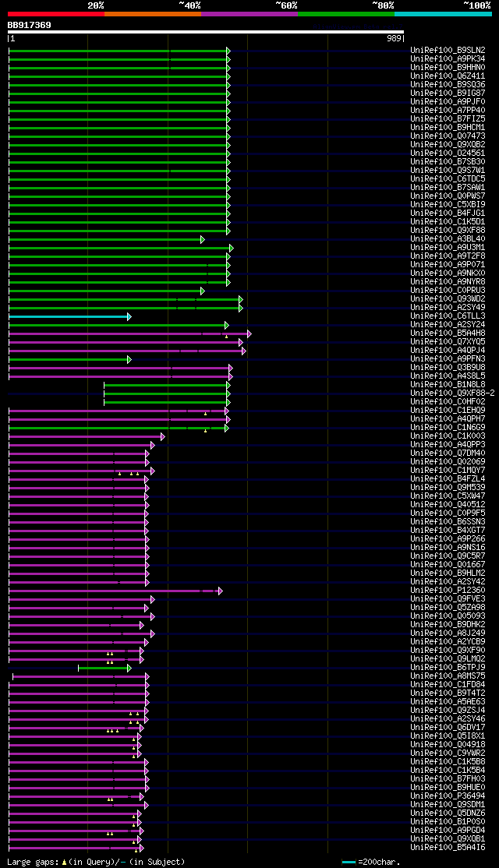Click the green ~80% identity legend segment
The width and height of the screenshot is (499, 868).
[x=345, y=14]
